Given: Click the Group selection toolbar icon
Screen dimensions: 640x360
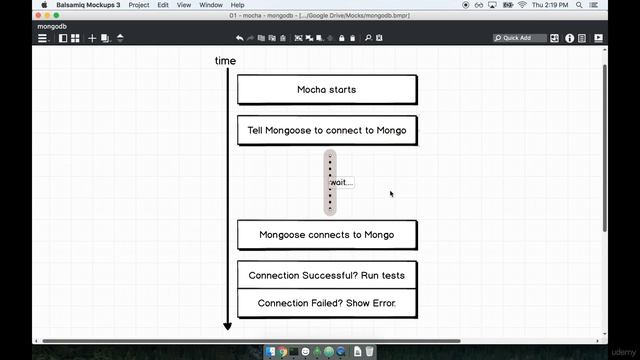Looking at the screenshot, I should click(298, 38).
